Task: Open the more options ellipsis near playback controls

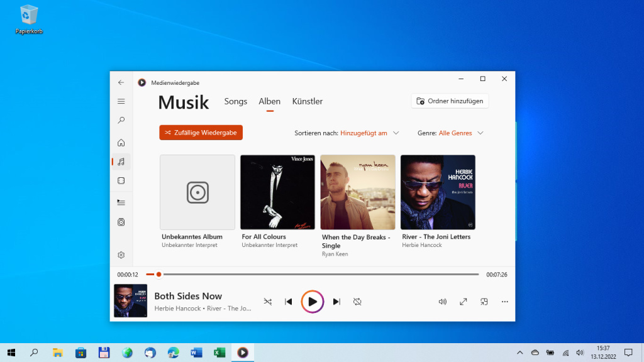Action: pos(504,302)
